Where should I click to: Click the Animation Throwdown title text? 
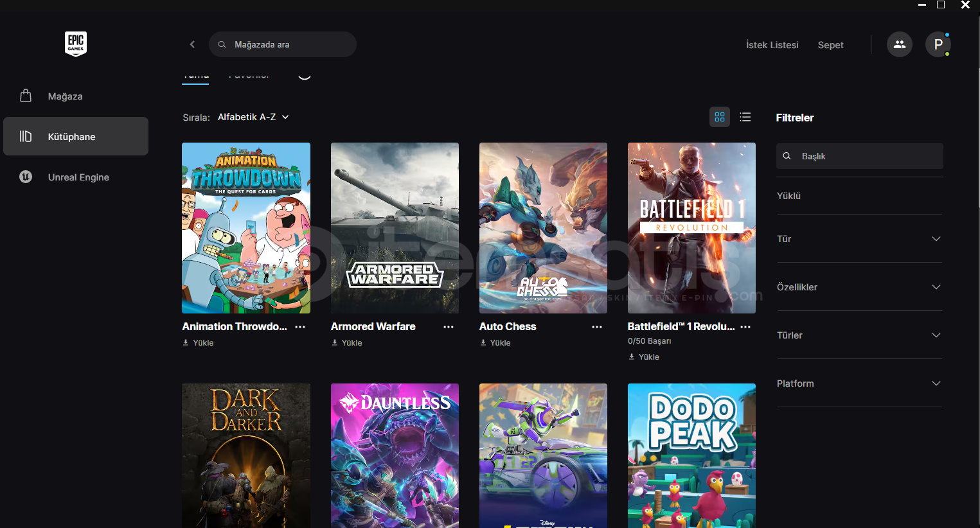235,326
